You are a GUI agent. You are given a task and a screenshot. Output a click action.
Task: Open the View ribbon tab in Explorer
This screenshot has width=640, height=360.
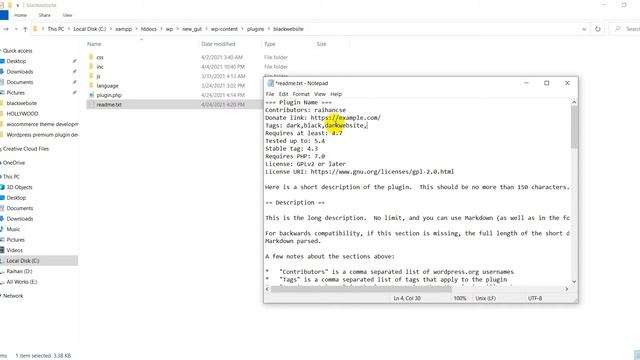[x=67, y=15]
